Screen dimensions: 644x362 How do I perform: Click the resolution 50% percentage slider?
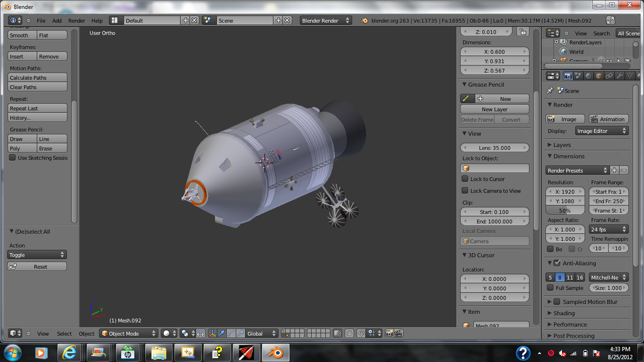pos(565,210)
